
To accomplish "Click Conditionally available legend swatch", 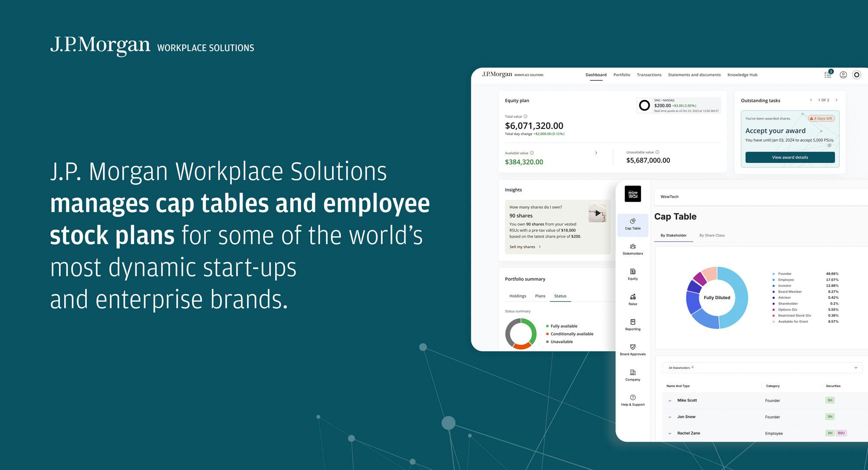I will pyautogui.click(x=547, y=334).
